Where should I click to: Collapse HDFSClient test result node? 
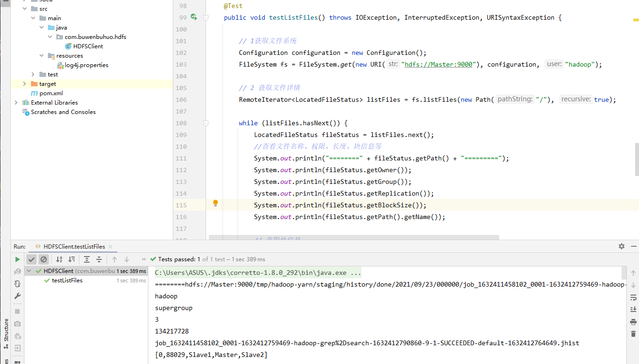[30, 271]
